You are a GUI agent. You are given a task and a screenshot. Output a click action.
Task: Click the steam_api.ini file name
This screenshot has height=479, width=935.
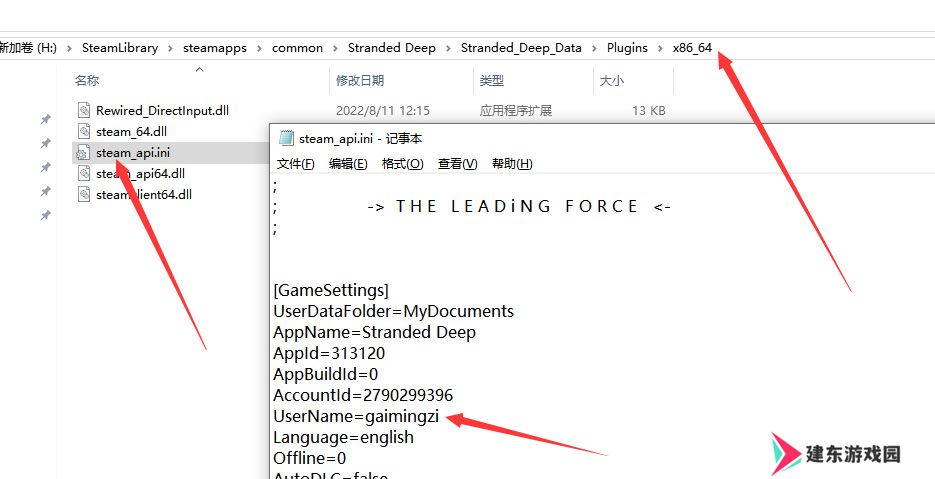click(133, 153)
